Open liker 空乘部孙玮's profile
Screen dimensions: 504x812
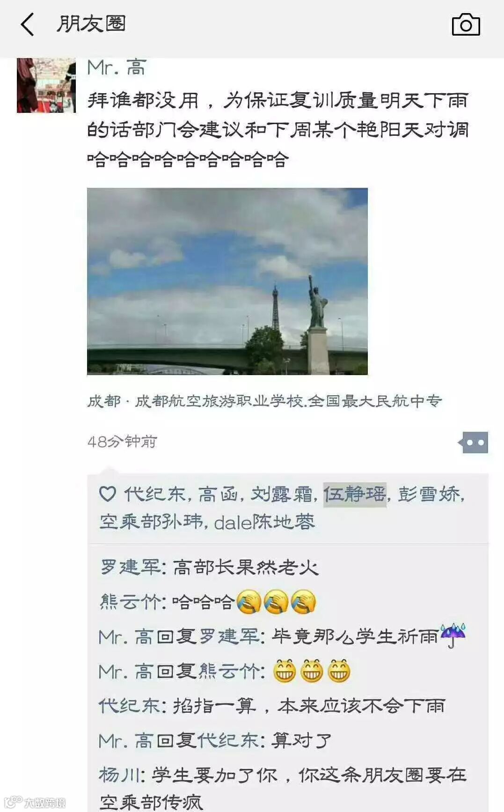tap(151, 522)
